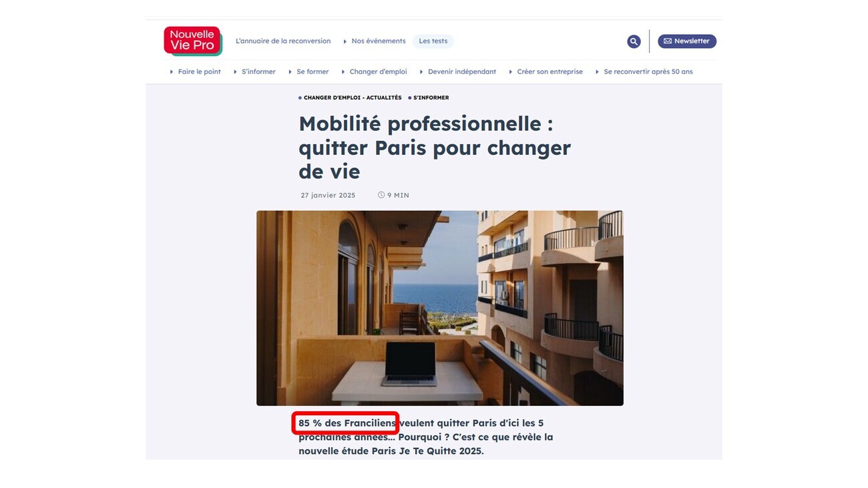Screen dimensions: 868x488
Task: Open L'annuaire de la reconversion link
Action: pyautogui.click(x=283, y=41)
